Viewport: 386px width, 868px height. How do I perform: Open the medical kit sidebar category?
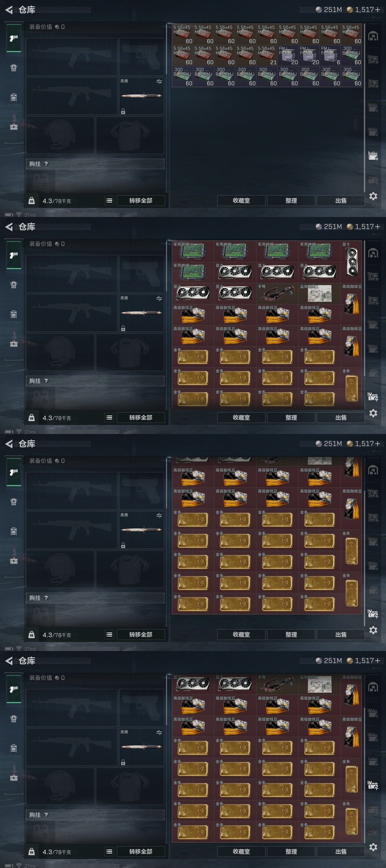pyautogui.click(x=14, y=126)
